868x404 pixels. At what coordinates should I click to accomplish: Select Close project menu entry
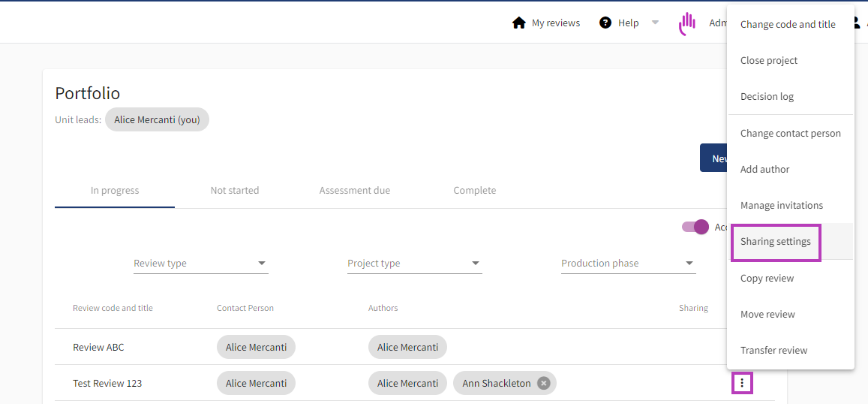coord(769,61)
